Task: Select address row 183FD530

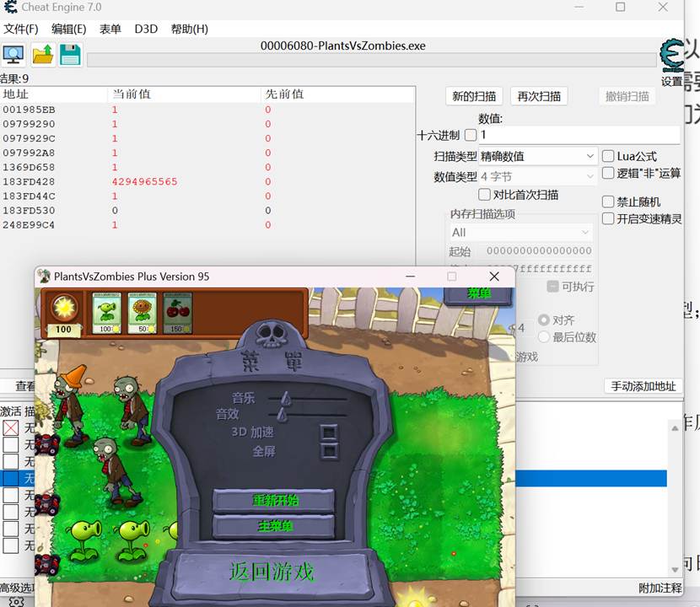Action: [207, 210]
